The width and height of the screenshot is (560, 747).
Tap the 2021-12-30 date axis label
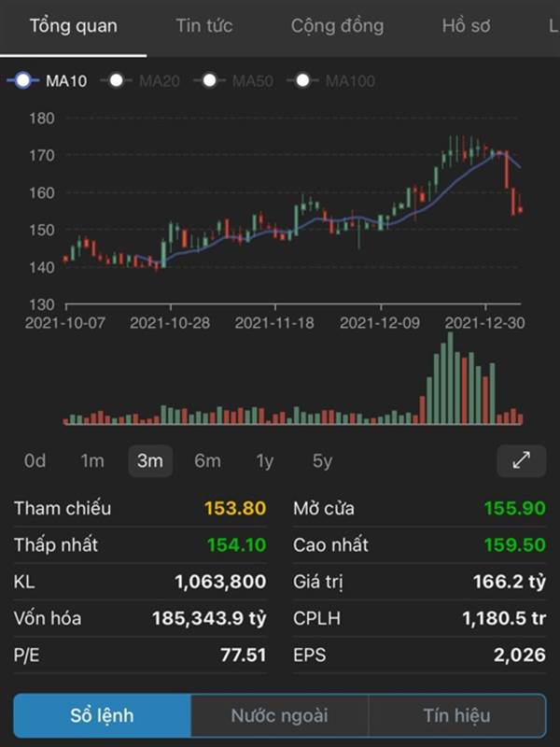coord(484,323)
